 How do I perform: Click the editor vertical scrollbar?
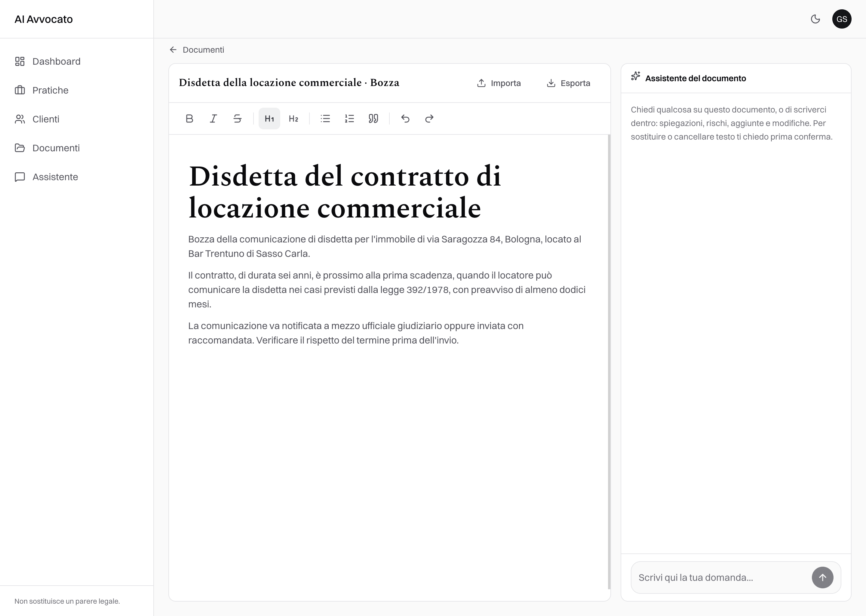609,362
